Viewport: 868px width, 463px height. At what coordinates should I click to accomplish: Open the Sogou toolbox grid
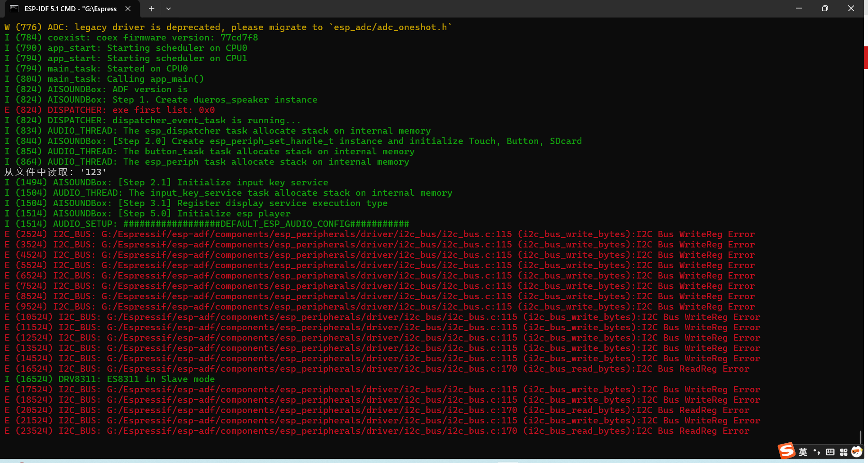844,452
